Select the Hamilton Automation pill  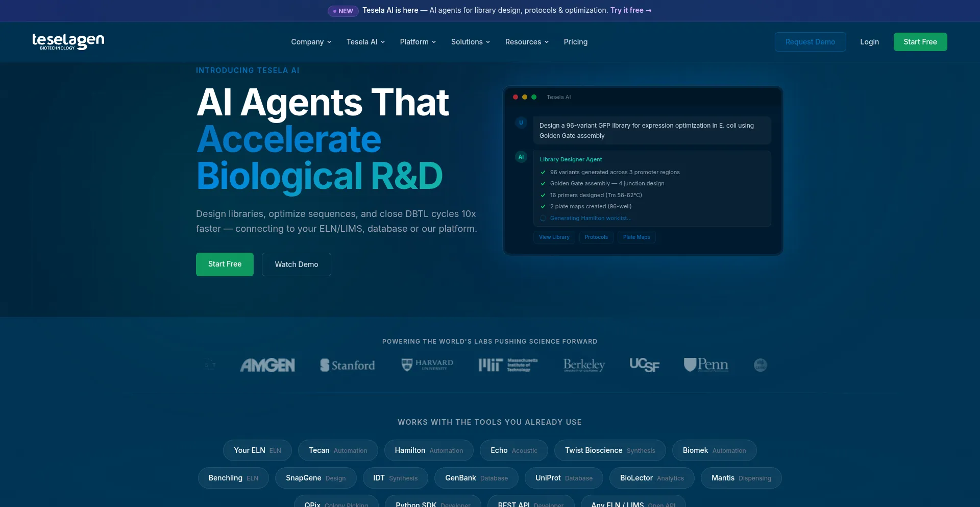[429, 450]
